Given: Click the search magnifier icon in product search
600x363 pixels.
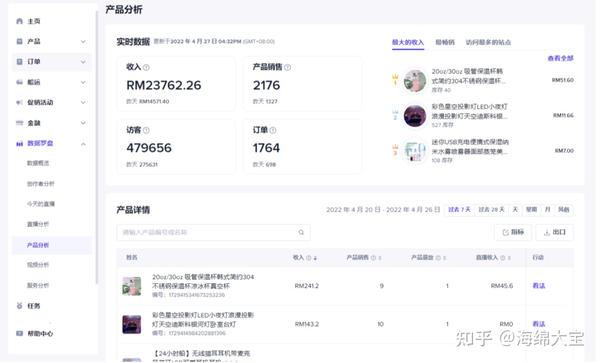Looking at the screenshot, I should pos(301,232).
